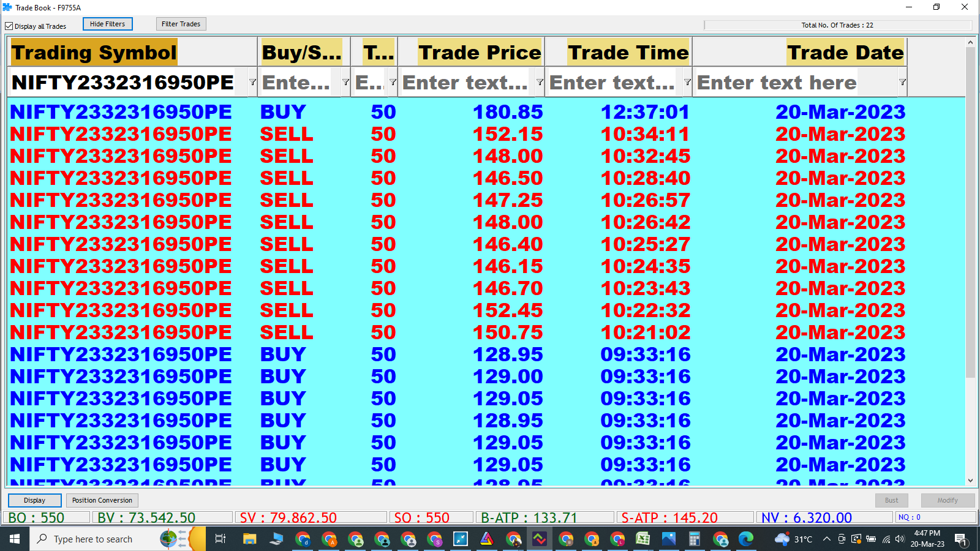Viewport: 980px width, 551px height.
Task: Open Excel from the taskbar
Action: [x=643, y=539]
